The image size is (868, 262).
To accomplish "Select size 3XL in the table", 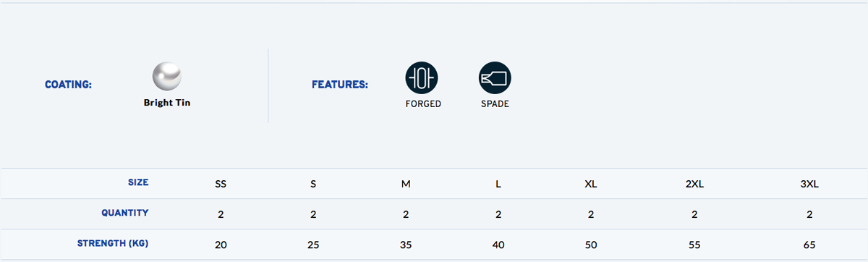I will 809,184.
